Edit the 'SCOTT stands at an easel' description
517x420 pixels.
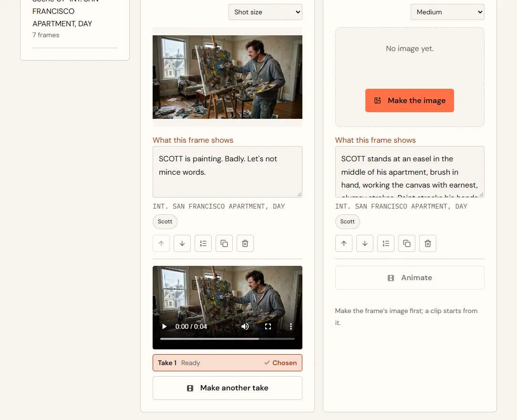(410, 171)
